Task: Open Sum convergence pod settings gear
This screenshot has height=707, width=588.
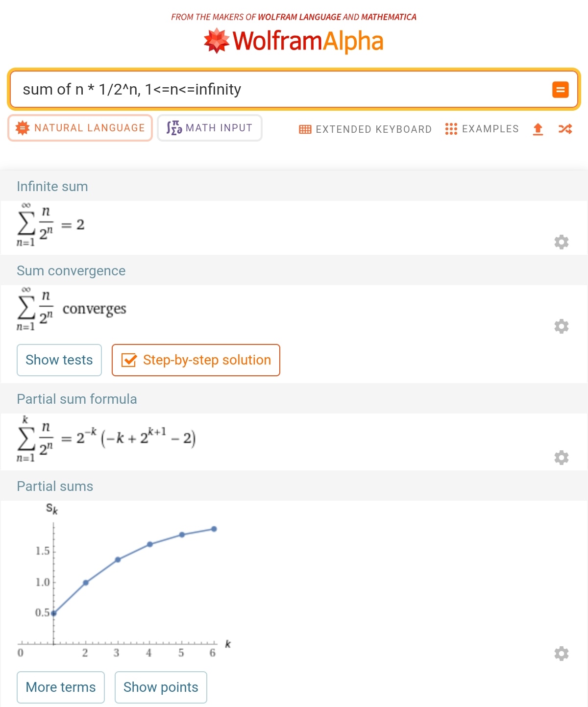Action: (561, 326)
